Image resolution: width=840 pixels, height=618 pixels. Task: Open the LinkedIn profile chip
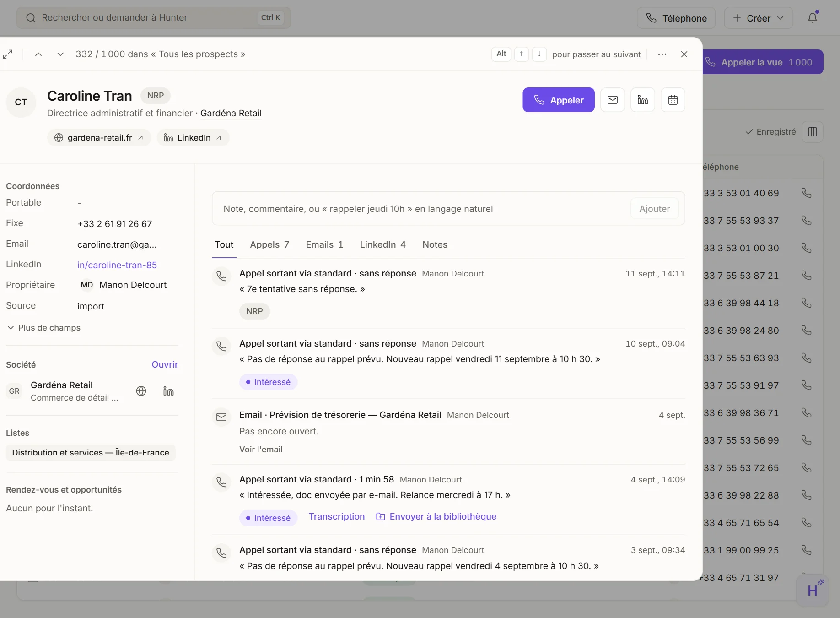(x=193, y=138)
